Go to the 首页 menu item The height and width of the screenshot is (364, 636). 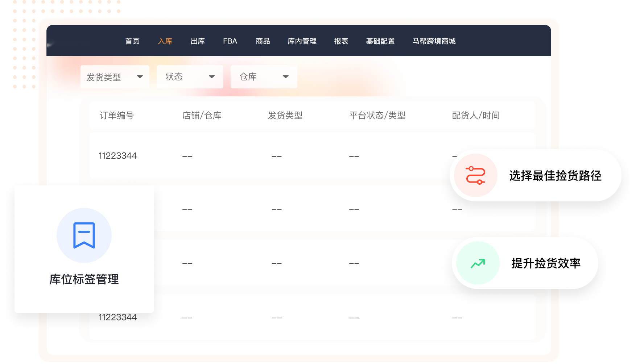tap(132, 41)
